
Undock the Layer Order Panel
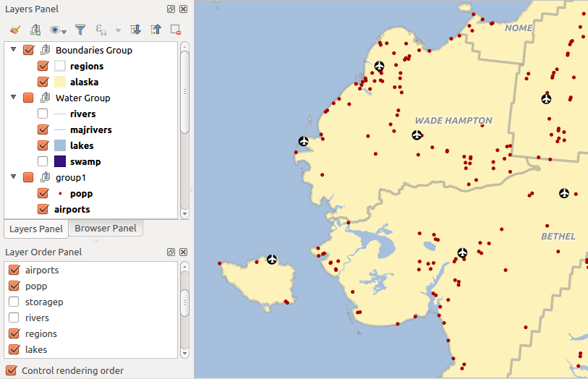pos(171,252)
